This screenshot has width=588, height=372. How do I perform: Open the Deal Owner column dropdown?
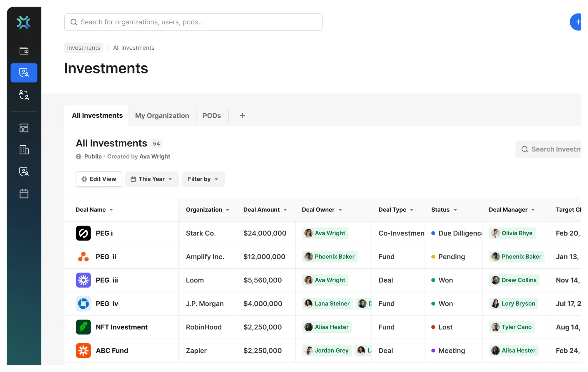[x=340, y=210]
